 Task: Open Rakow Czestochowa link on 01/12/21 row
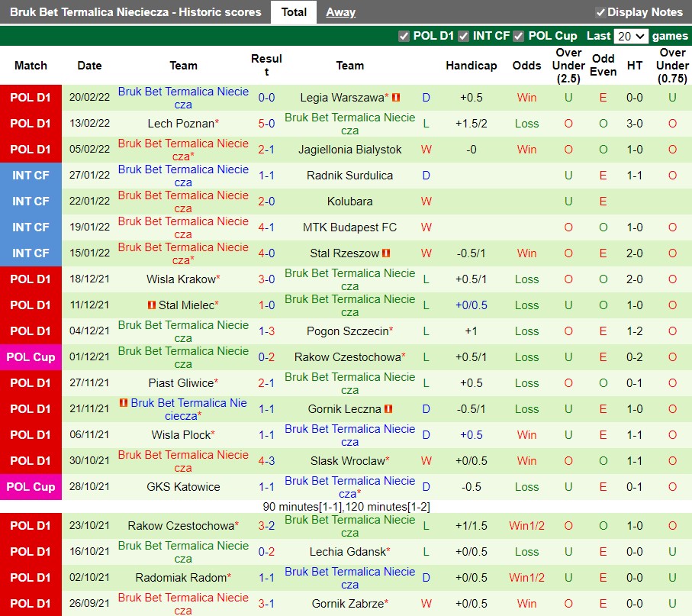click(x=349, y=357)
